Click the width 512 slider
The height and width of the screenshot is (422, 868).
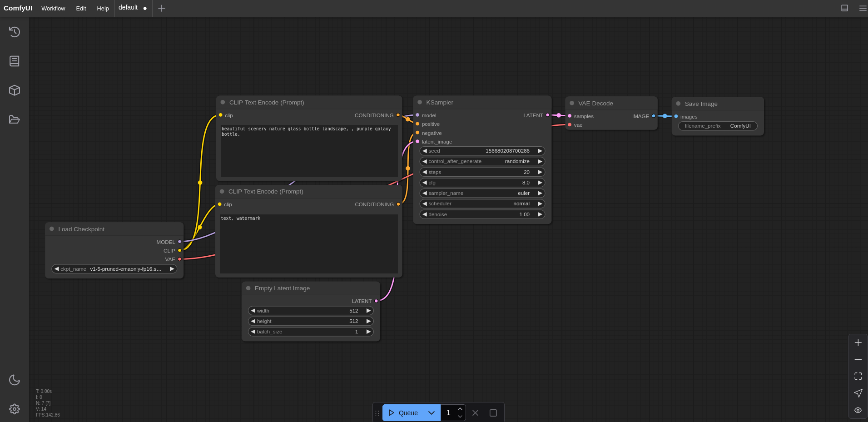click(311, 311)
